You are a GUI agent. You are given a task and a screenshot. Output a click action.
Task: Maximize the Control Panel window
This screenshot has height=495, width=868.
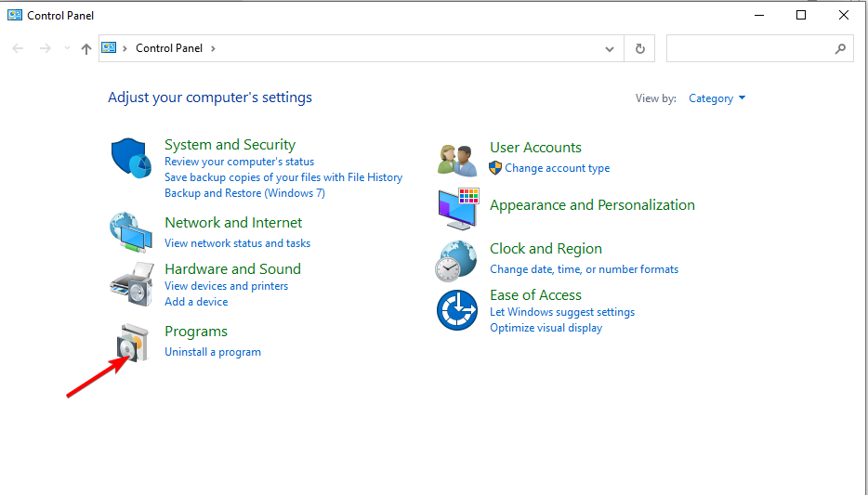[x=800, y=16]
